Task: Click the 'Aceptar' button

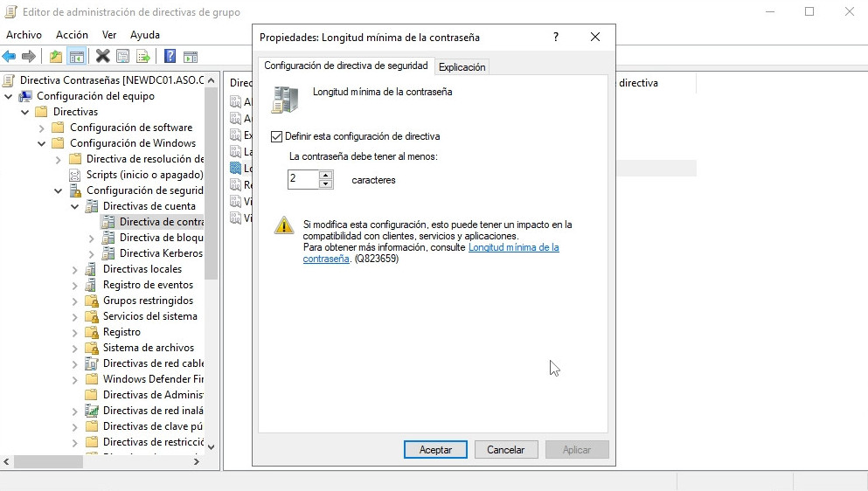Action: (435, 450)
